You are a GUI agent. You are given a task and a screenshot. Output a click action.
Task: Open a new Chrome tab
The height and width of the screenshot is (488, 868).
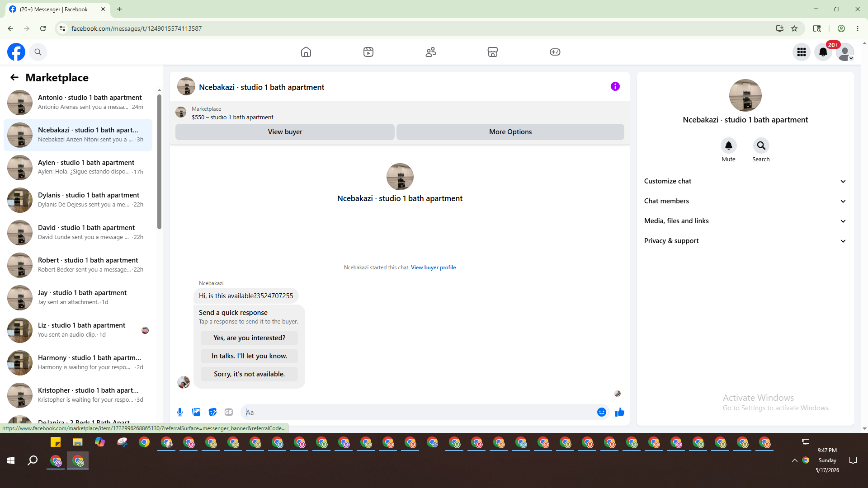point(119,9)
